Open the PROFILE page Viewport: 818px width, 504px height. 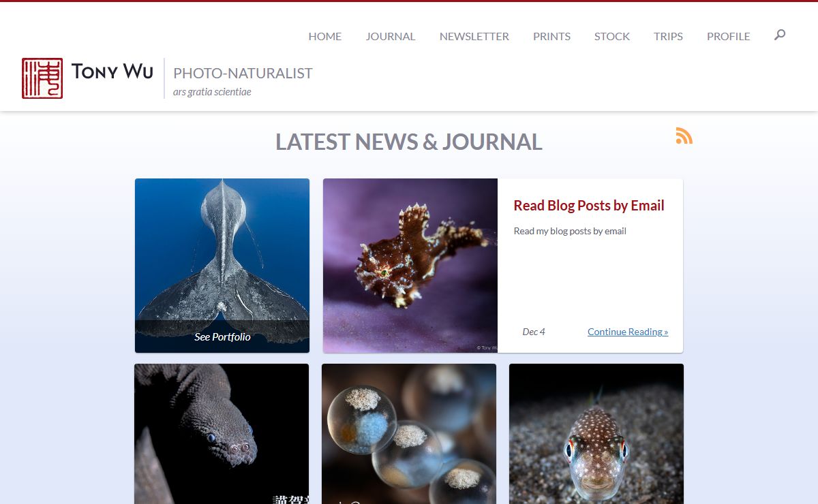[x=729, y=37]
